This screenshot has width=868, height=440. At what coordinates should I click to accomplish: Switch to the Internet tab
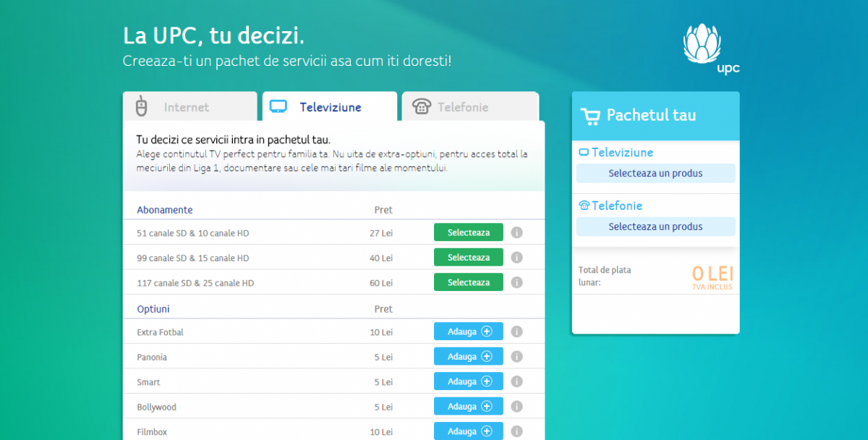pyautogui.click(x=190, y=106)
